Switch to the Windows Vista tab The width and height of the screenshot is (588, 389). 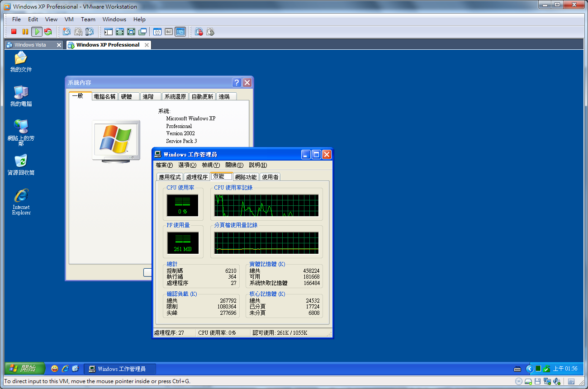(30, 45)
